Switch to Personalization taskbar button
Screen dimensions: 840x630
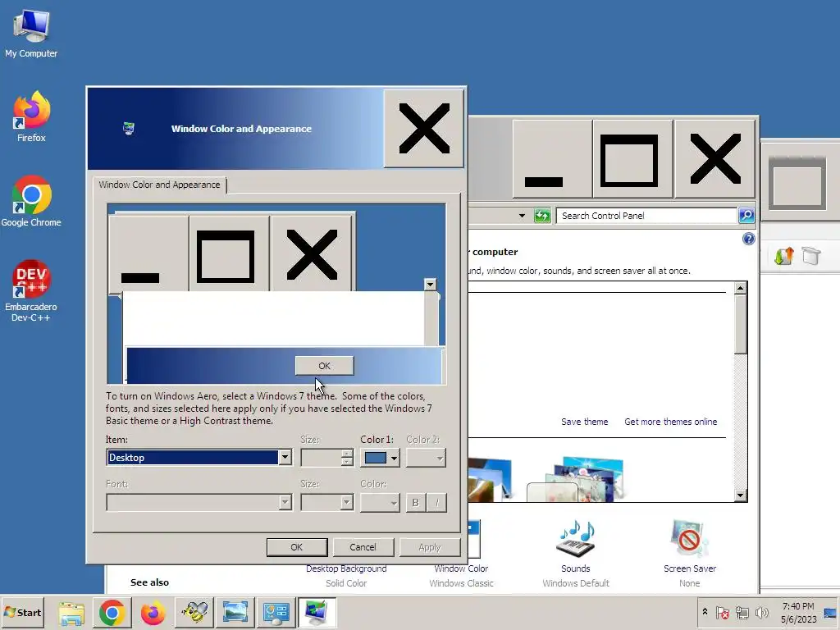coord(317,612)
